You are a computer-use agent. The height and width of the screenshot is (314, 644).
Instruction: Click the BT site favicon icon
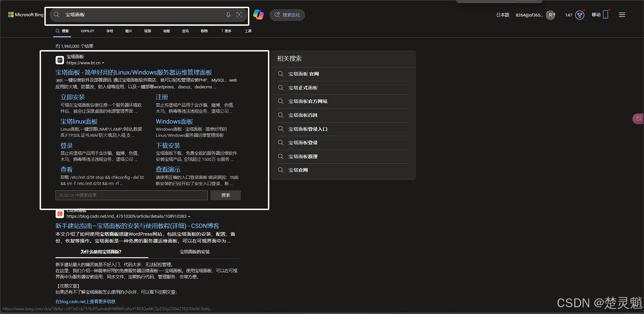pos(60,60)
